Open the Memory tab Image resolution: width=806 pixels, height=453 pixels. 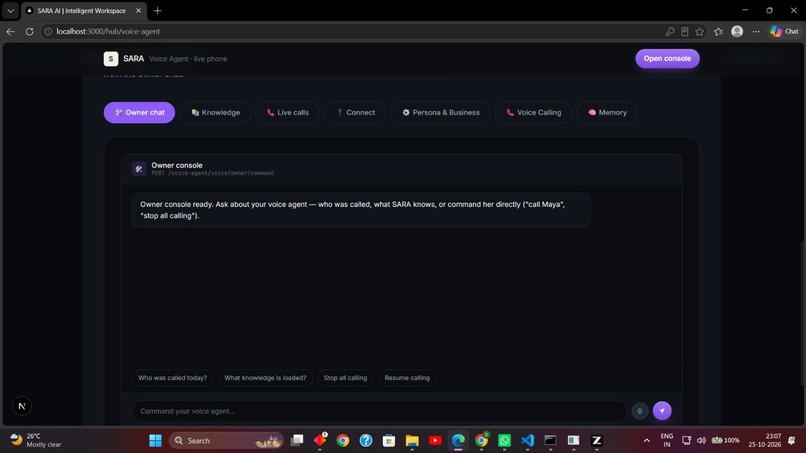click(x=607, y=113)
